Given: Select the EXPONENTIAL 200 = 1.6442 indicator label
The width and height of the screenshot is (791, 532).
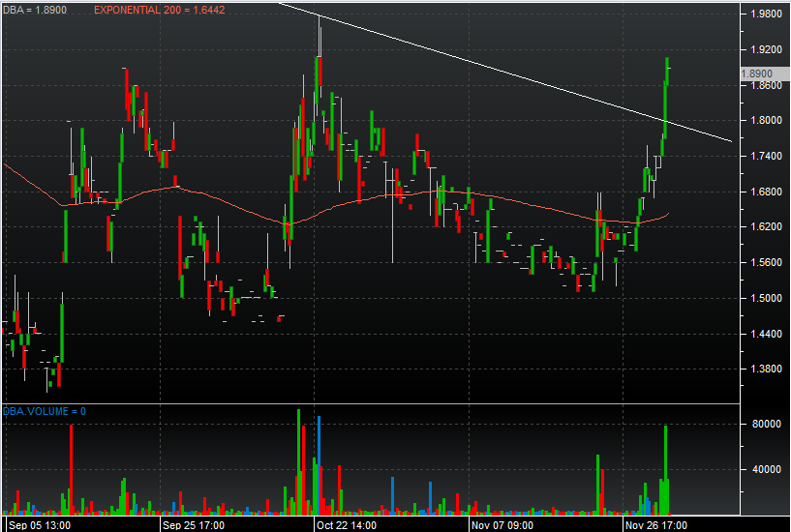Looking at the screenshot, I should (x=160, y=10).
